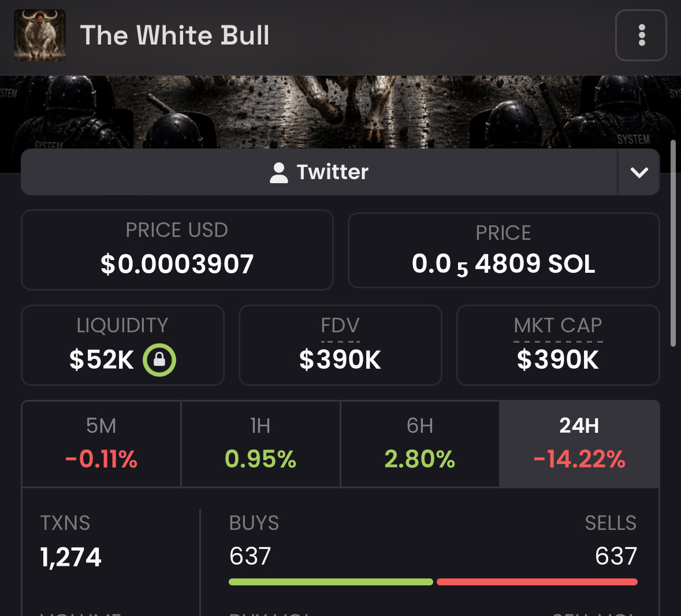Click the green buys bar
Image resolution: width=681 pixels, height=616 pixels.
pos(330,582)
